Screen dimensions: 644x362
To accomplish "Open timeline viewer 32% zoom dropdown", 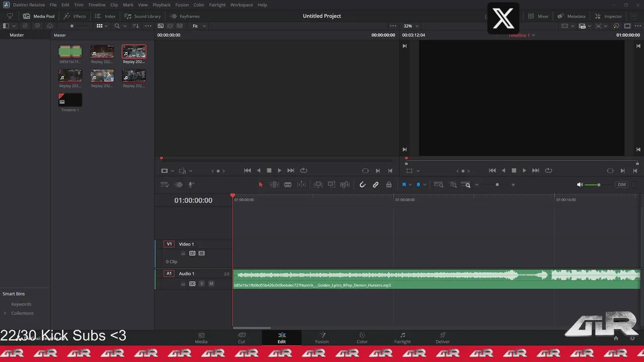I will 412,26.
